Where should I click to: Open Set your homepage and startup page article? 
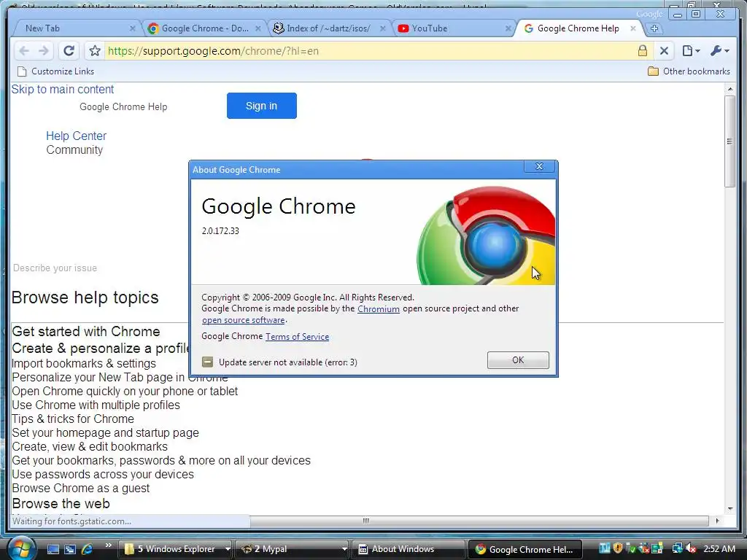pyautogui.click(x=105, y=433)
